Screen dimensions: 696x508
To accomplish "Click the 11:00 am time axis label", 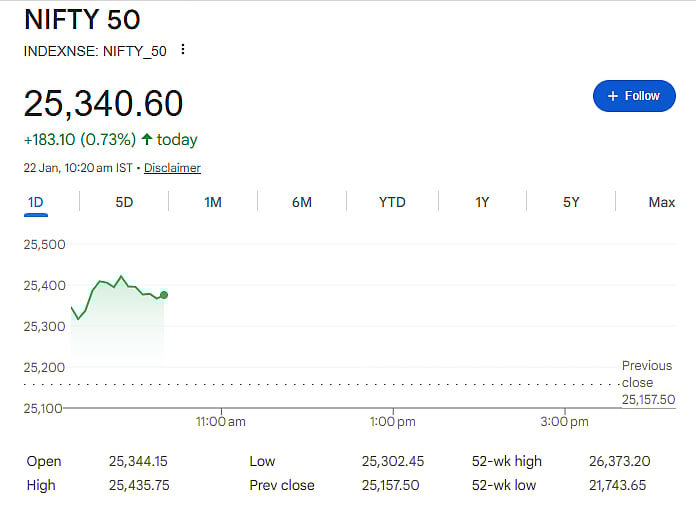I will pos(221,422).
